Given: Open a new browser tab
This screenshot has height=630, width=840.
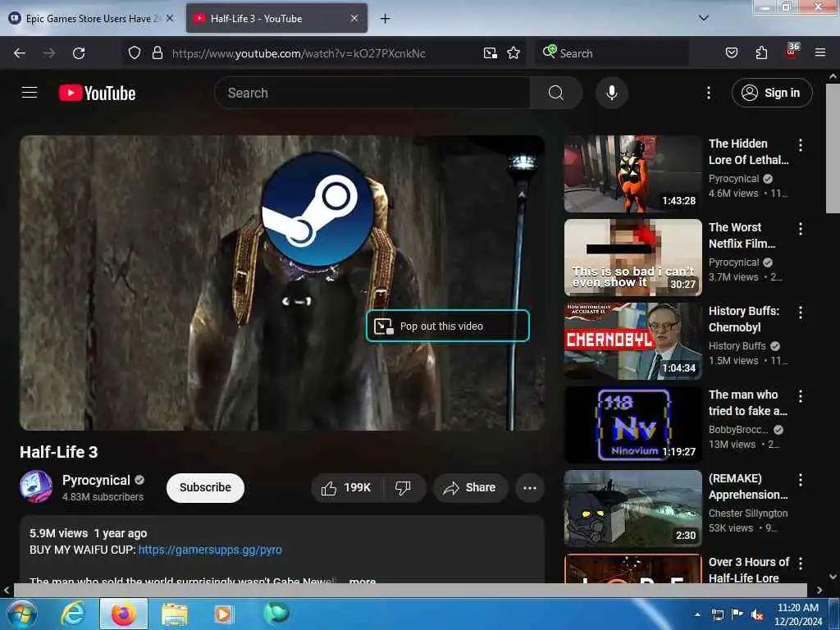Looking at the screenshot, I should [x=385, y=19].
